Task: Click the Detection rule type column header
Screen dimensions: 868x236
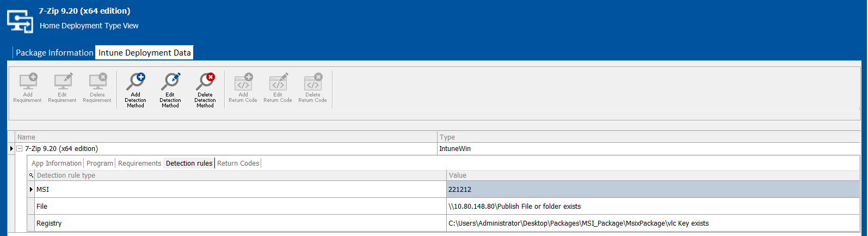Action: tap(240, 176)
